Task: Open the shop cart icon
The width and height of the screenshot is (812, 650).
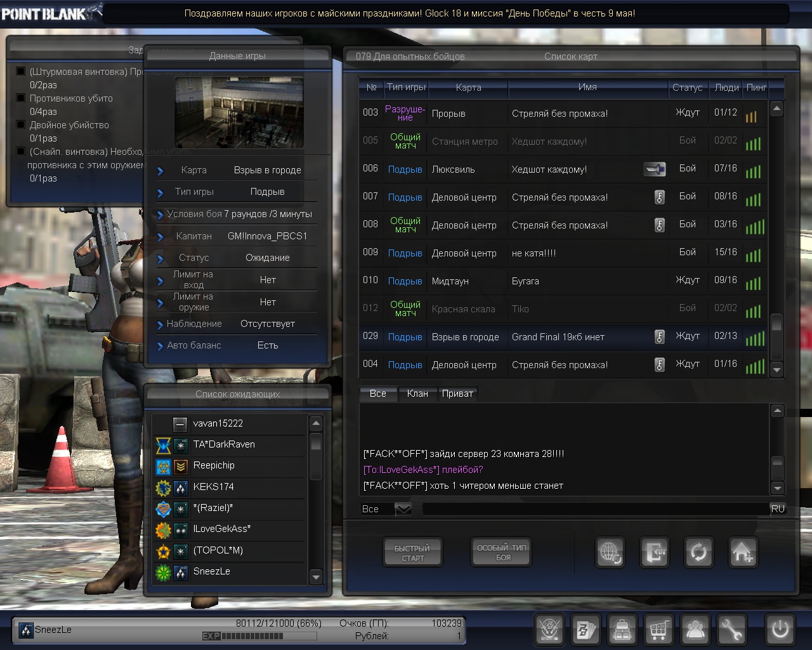Action: [658, 630]
